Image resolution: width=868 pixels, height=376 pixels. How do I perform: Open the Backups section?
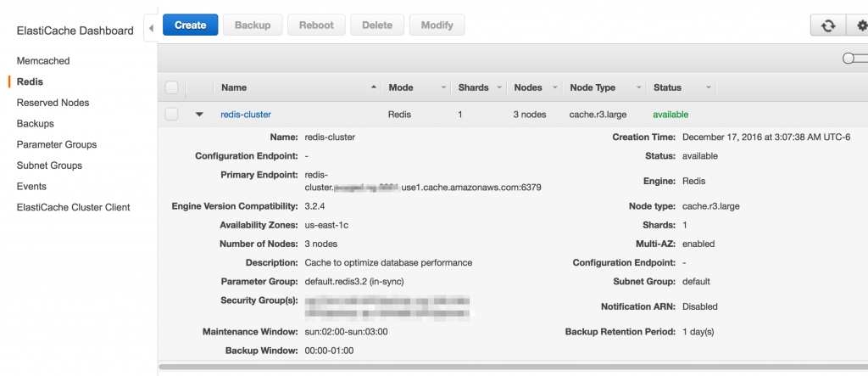point(36,124)
